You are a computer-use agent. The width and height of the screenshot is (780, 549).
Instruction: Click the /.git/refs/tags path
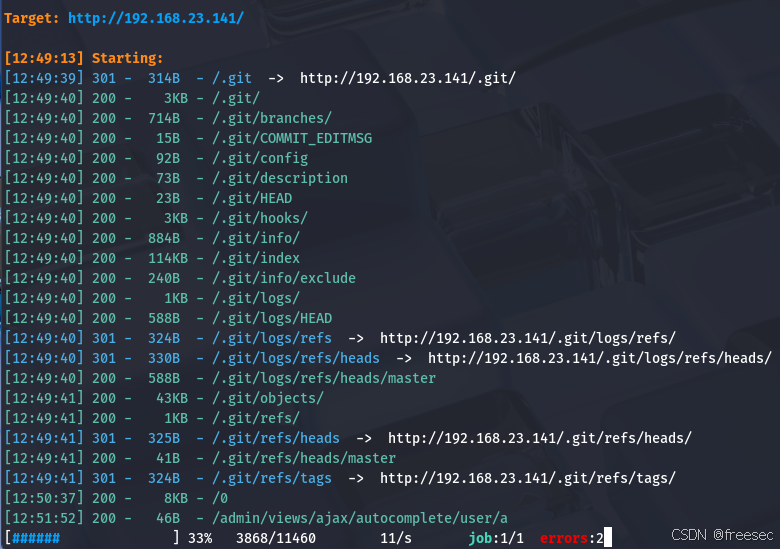(272, 478)
